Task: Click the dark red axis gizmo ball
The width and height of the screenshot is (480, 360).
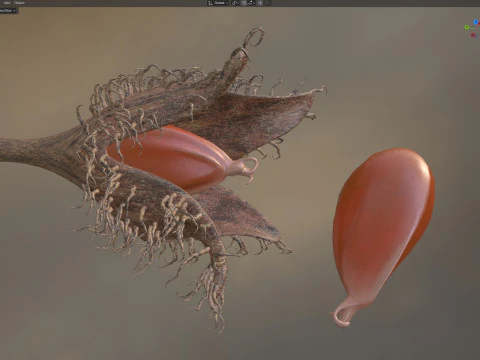Action: click(473, 35)
